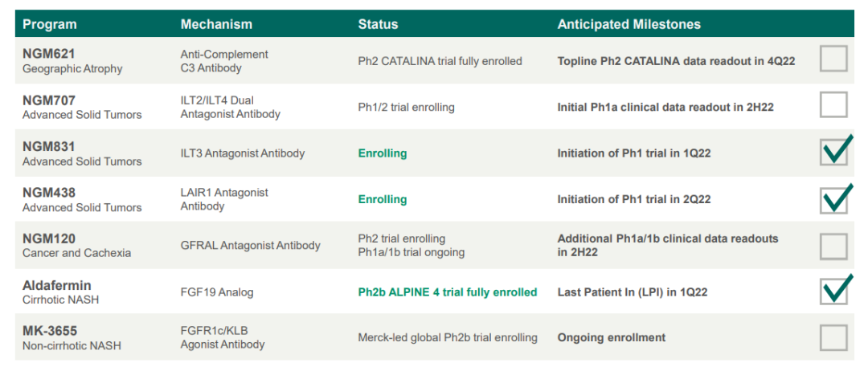Click Topline Ph2 CATALINA data readout text
The width and height of the screenshot is (868, 367).
pyautogui.click(x=676, y=61)
